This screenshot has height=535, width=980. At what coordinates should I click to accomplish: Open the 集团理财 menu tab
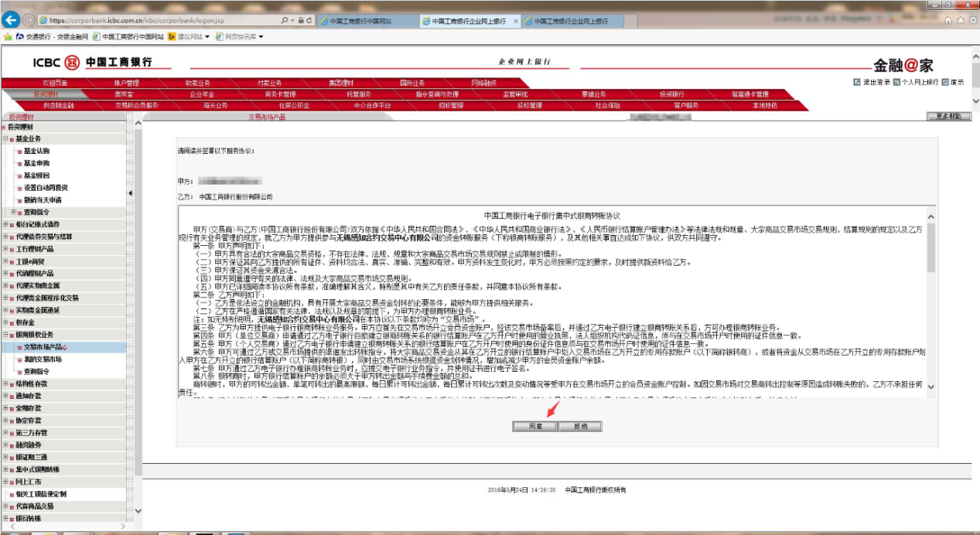point(341,83)
